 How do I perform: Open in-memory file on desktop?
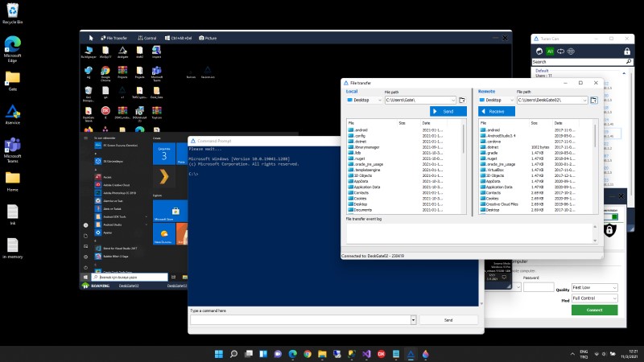coord(12,249)
